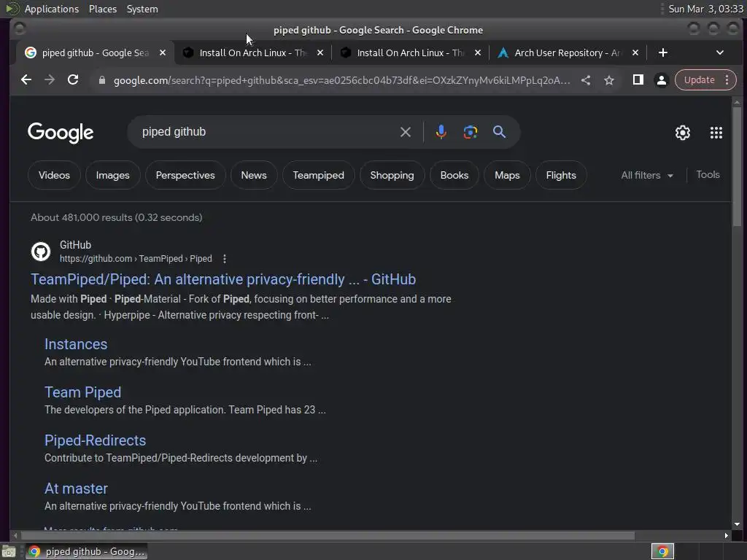747x560 pixels.
Task: Submit search with the magnifying glass icon
Action: [x=499, y=132]
